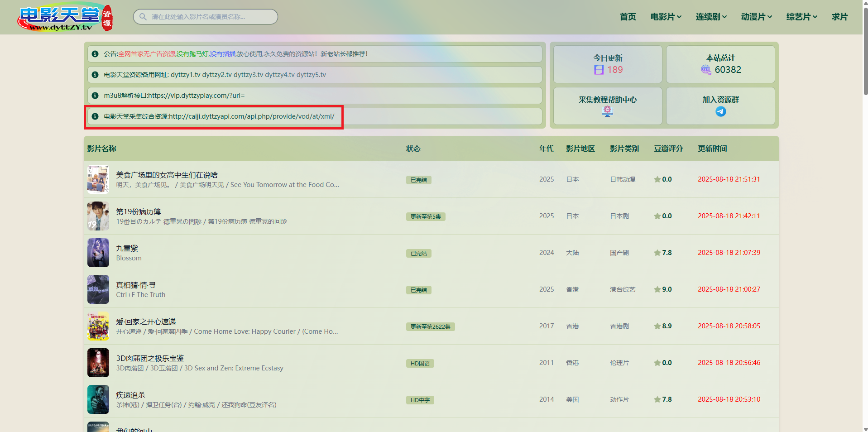Screen dimensions: 868x432
Task: Open poster thumbnail of 3D肉蒲团之极乐宝鉴
Action: (x=98, y=363)
